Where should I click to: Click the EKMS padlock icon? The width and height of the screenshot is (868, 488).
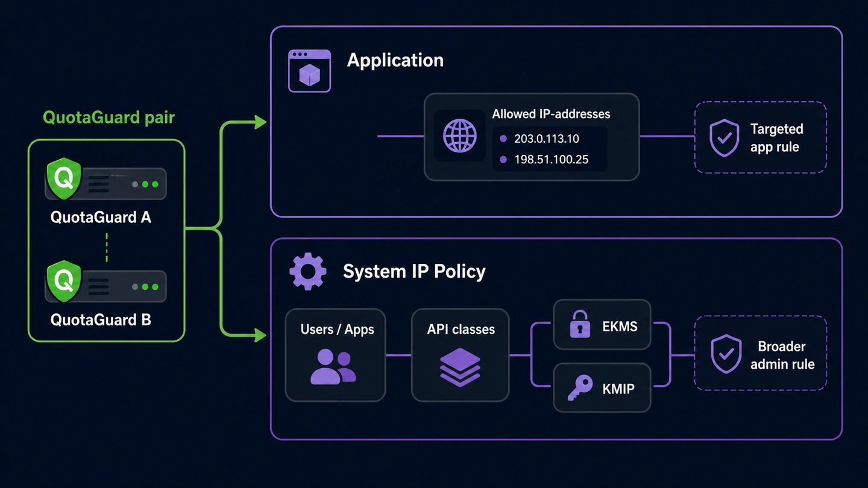[x=580, y=324]
